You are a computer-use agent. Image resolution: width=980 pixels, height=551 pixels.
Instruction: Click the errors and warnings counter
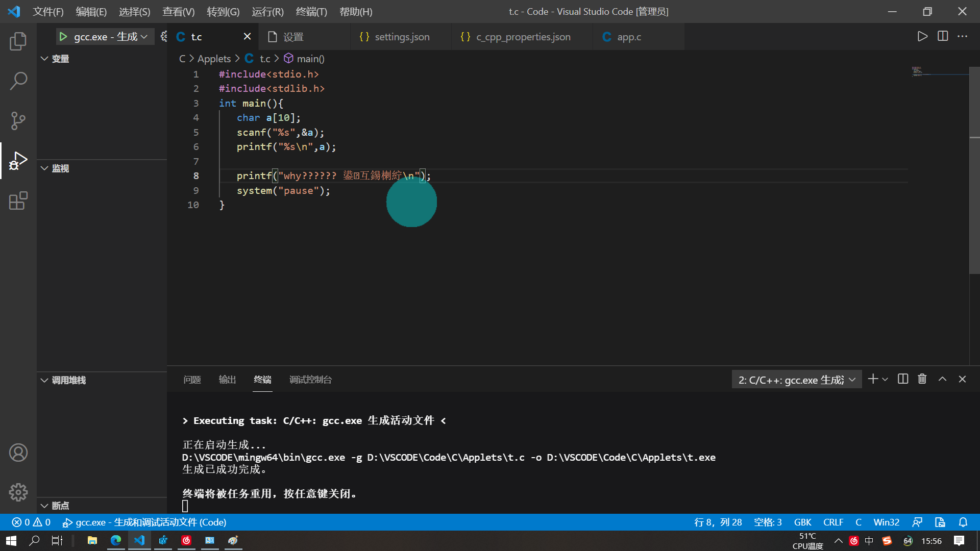click(x=31, y=522)
